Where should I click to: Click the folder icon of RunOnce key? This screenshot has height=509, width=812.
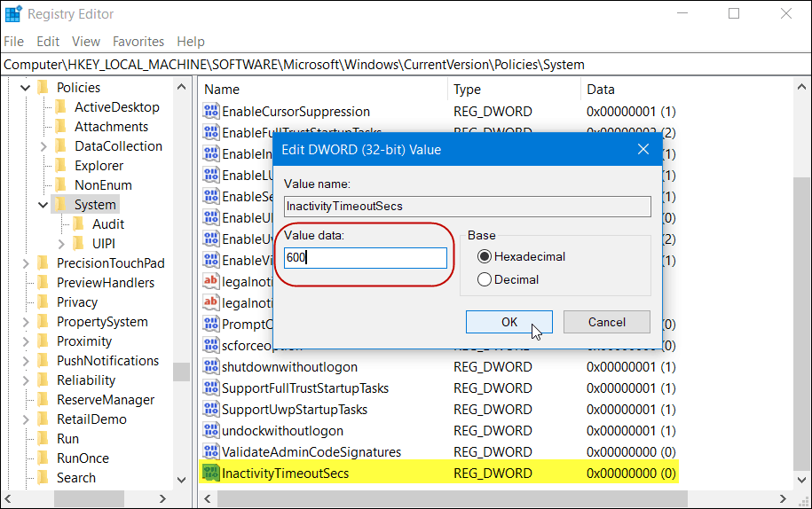[x=43, y=458]
